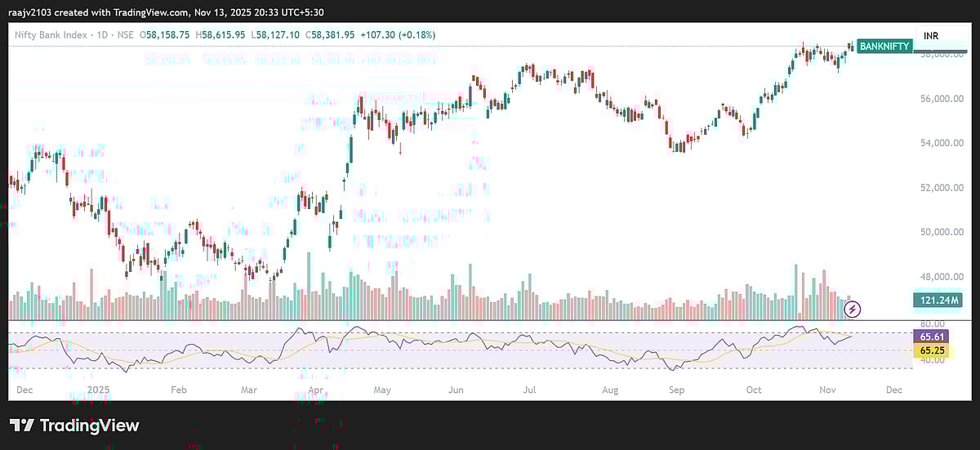The width and height of the screenshot is (980, 450).
Task: Click the NSE exchange label
Action: click(124, 35)
